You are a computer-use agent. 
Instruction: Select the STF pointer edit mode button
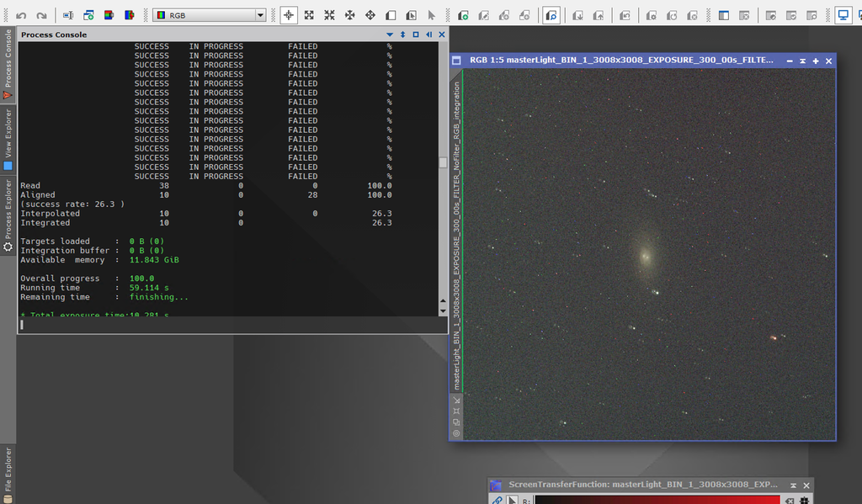(x=513, y=500)
